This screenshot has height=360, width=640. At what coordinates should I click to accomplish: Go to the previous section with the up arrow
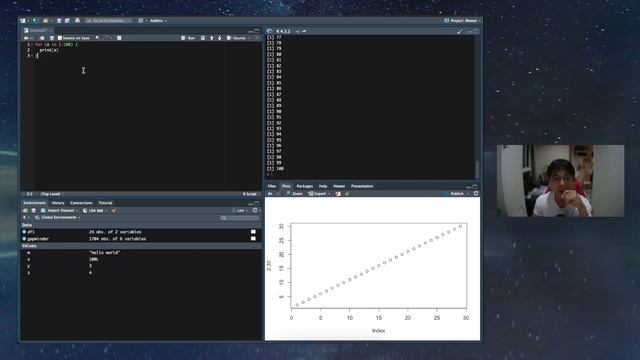211,38
